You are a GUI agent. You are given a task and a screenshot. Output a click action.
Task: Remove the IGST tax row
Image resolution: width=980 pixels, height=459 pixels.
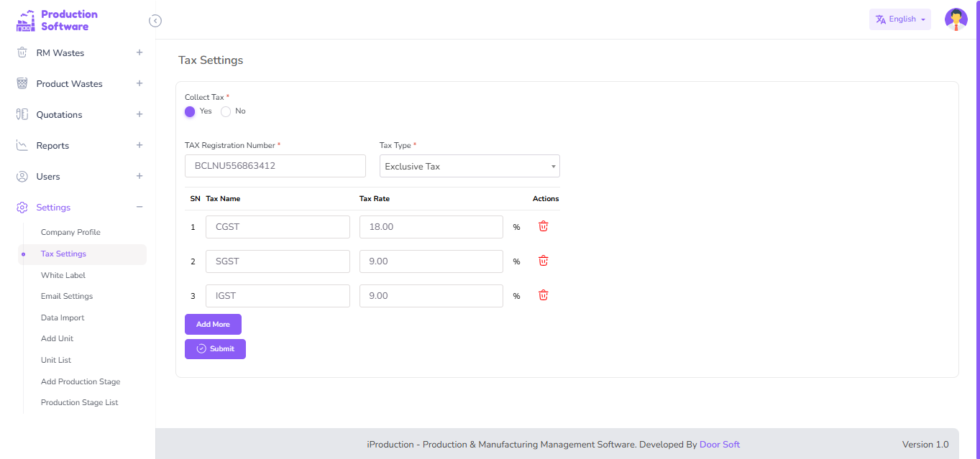[544, 295]
